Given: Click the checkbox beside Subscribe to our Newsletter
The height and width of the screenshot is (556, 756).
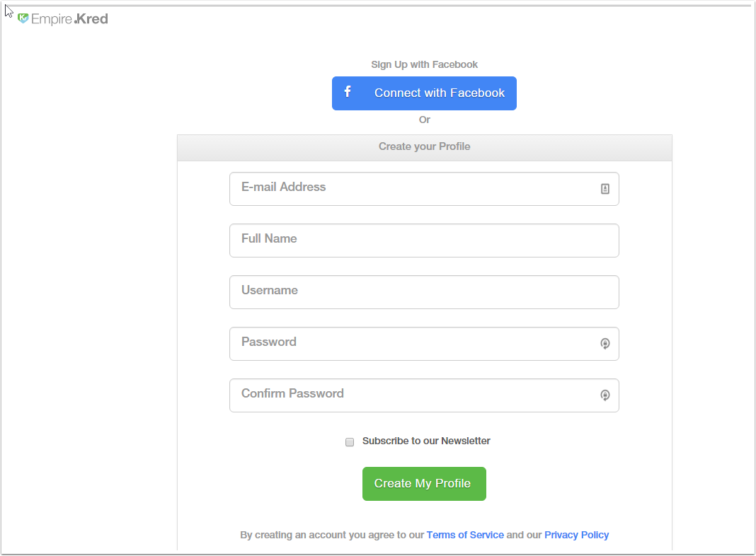Looking at the screenshot, I should [x=350, y=441].
